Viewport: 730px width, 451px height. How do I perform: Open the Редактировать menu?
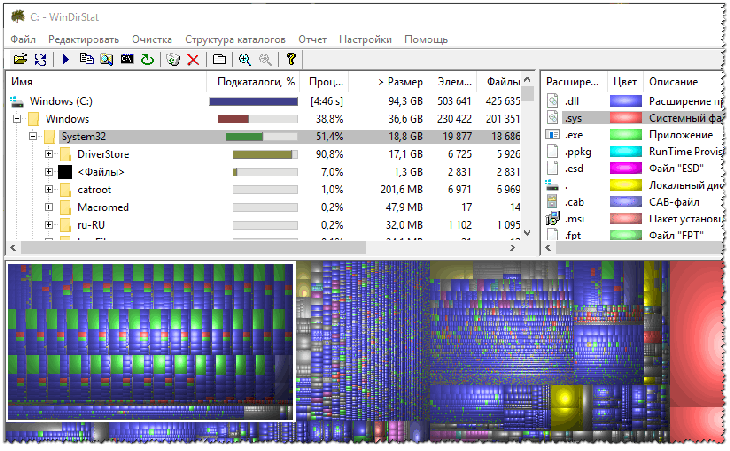[x=84, y=40]
